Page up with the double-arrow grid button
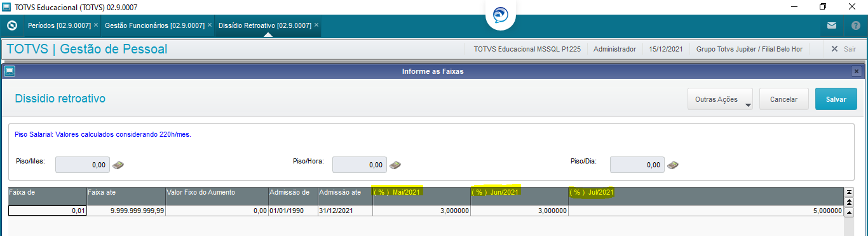This screenshot has height=236, width=868. pyautogui.click(x=849, y=202)
